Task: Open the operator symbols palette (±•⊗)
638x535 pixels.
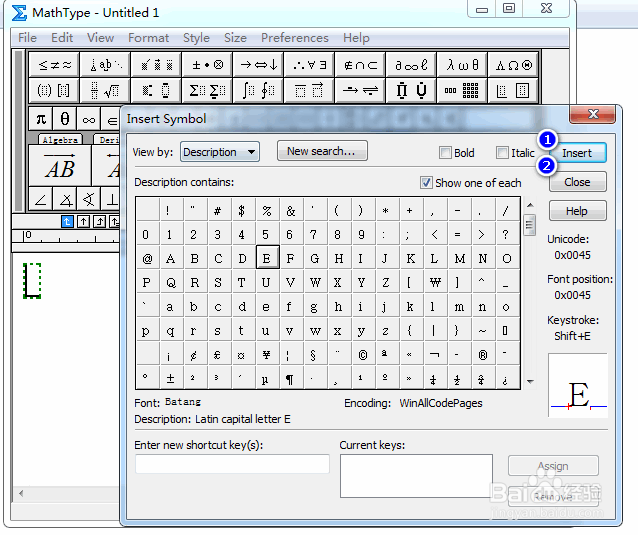Action: [207, 65]
